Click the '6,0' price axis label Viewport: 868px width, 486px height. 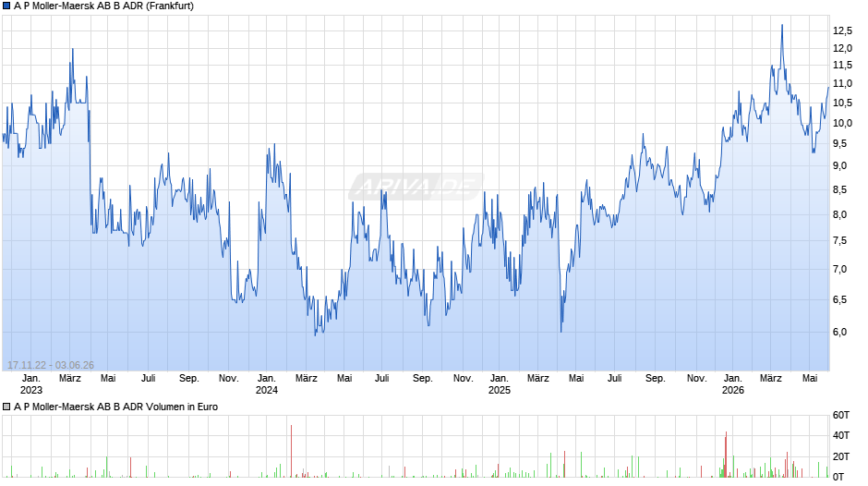[x=839, y=332]
